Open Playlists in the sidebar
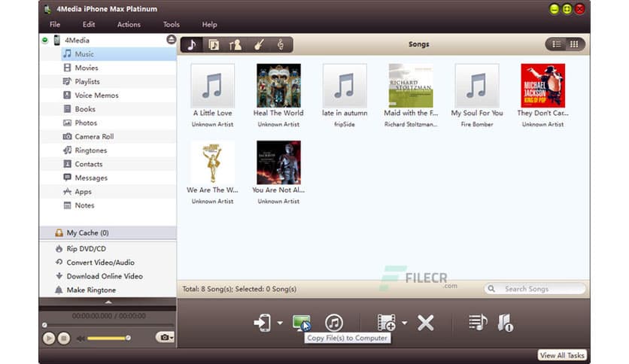 [119, 81]
